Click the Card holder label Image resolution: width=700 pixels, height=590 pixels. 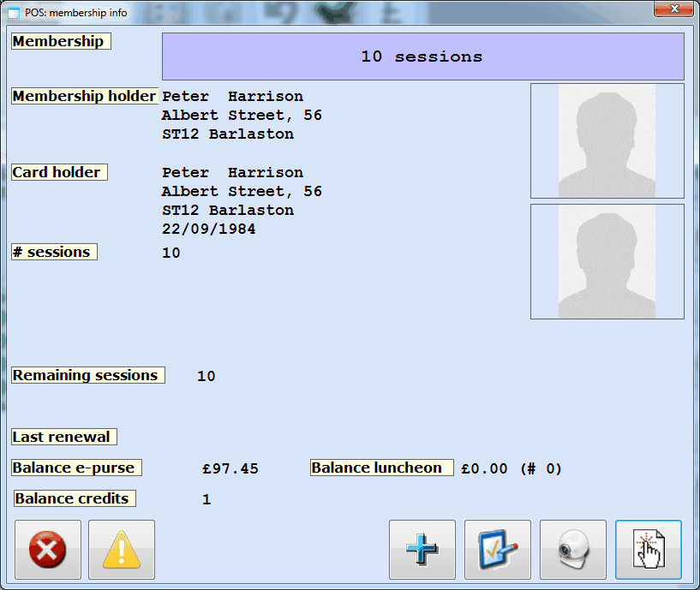coord(59,172)
